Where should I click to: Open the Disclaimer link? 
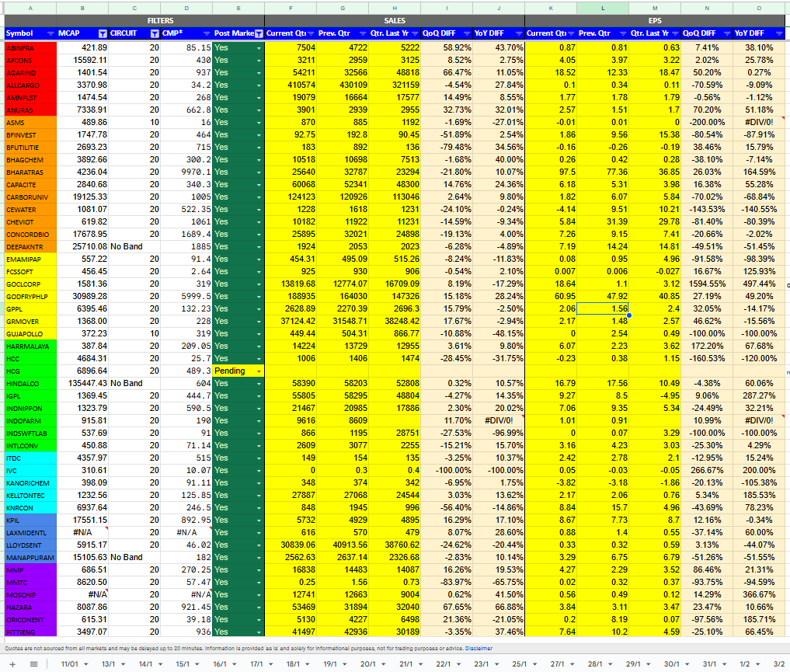(479, 649)
